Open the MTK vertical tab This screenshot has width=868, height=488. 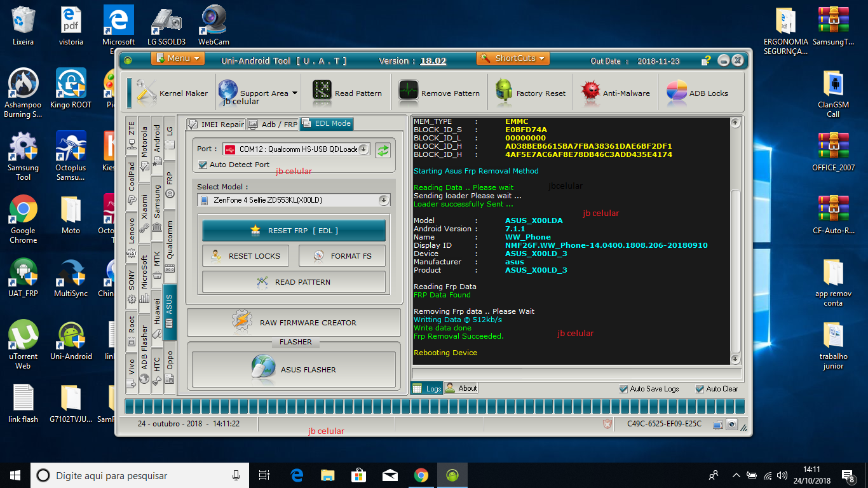pos(157,264)
